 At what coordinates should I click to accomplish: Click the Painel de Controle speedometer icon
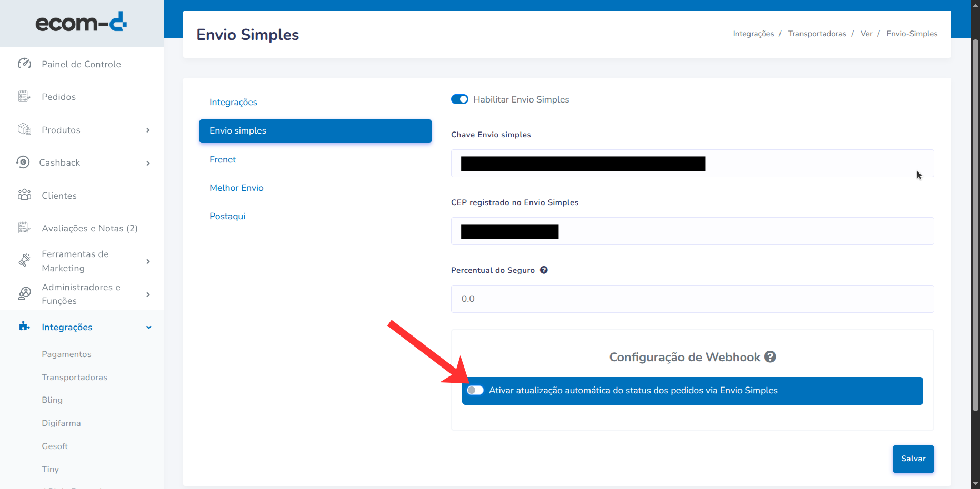coord(24,64)
